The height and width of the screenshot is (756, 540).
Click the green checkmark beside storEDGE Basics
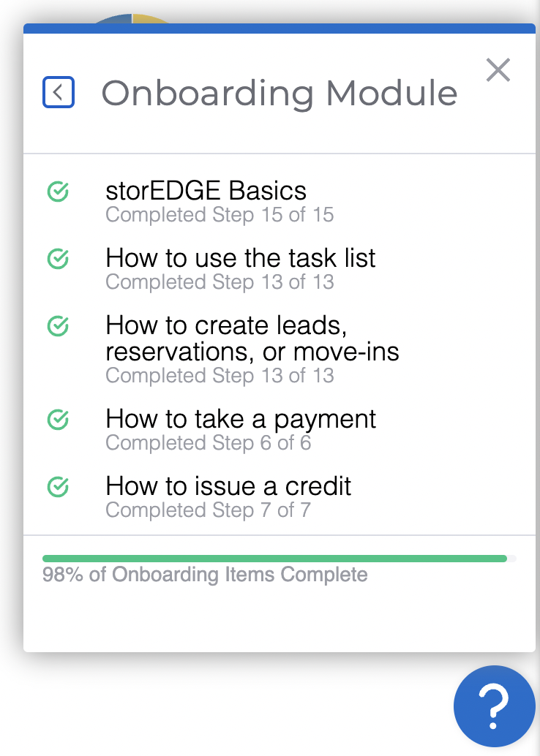coord(58,192)
